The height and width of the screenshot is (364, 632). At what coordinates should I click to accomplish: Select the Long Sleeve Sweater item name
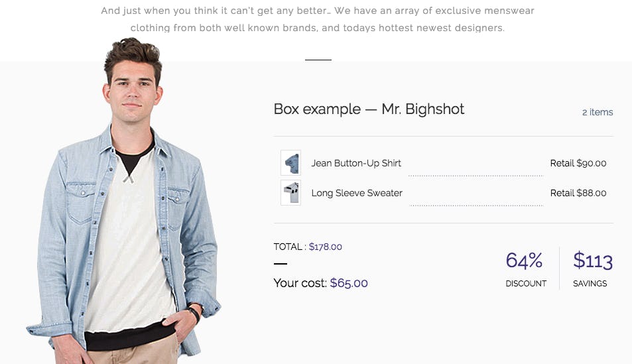(x=357, y=193)
